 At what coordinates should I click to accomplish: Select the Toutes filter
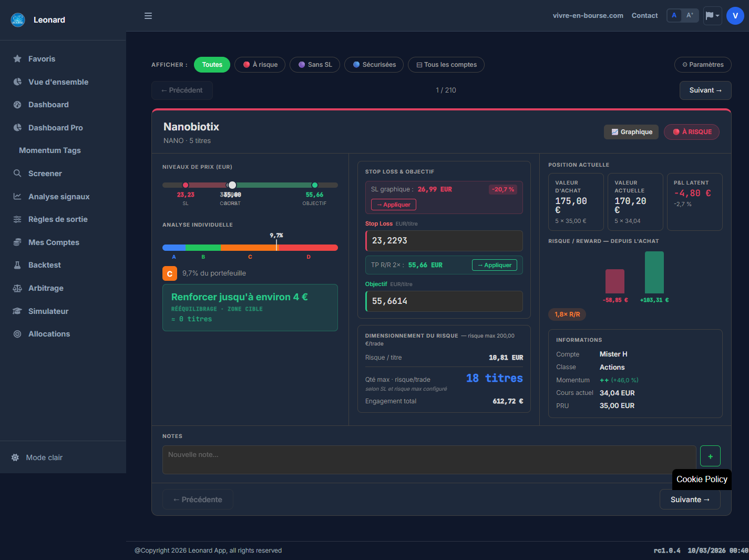tap(212, 65)
